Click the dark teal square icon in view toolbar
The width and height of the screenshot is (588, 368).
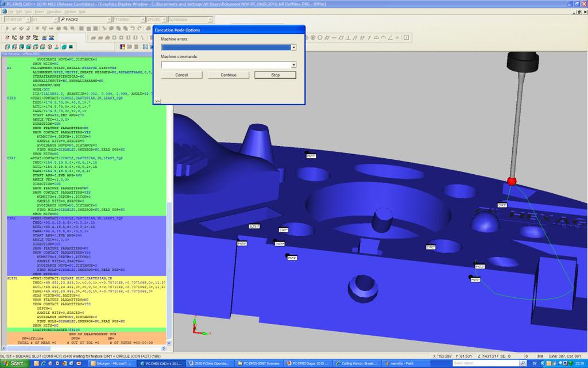pos(71,47)
